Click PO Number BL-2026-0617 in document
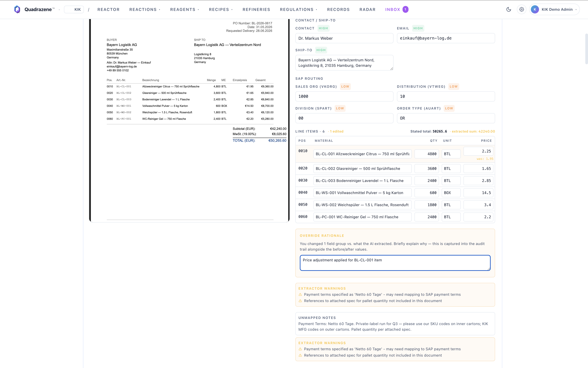The height and width of the screenshot is (368, 588). click(252, 23)
